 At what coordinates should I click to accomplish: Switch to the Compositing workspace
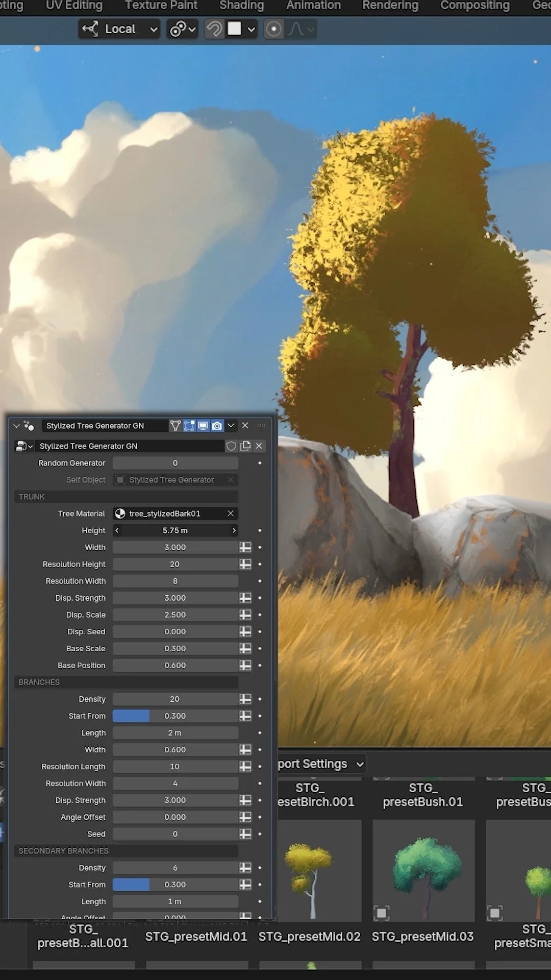click(475, 6)
